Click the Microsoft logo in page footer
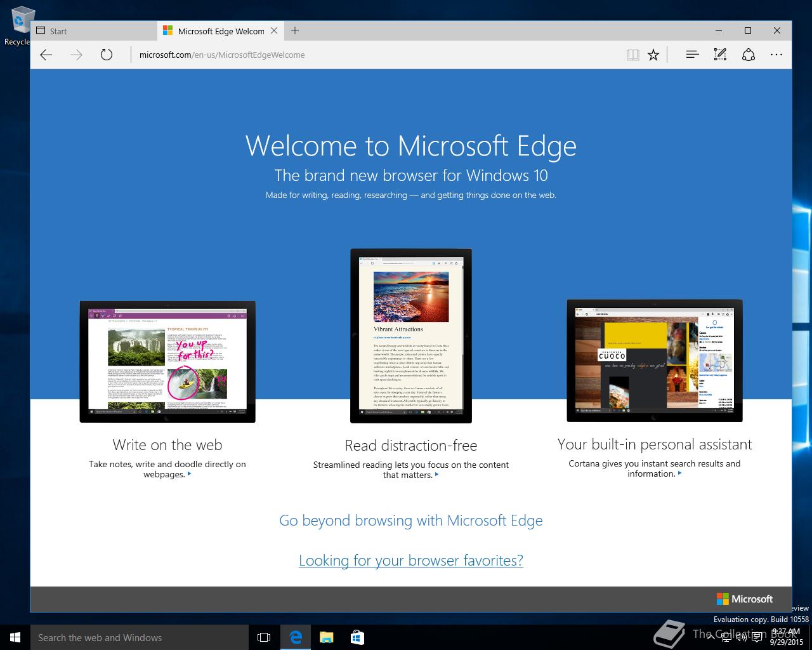The width and height of the screenshot is (812, 650). click(x=745, y=599)
